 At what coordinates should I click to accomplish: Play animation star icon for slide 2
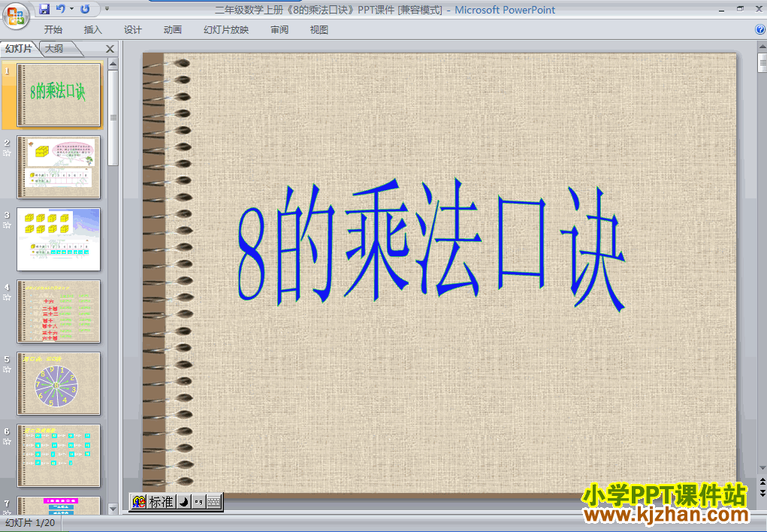coord(7,153)
